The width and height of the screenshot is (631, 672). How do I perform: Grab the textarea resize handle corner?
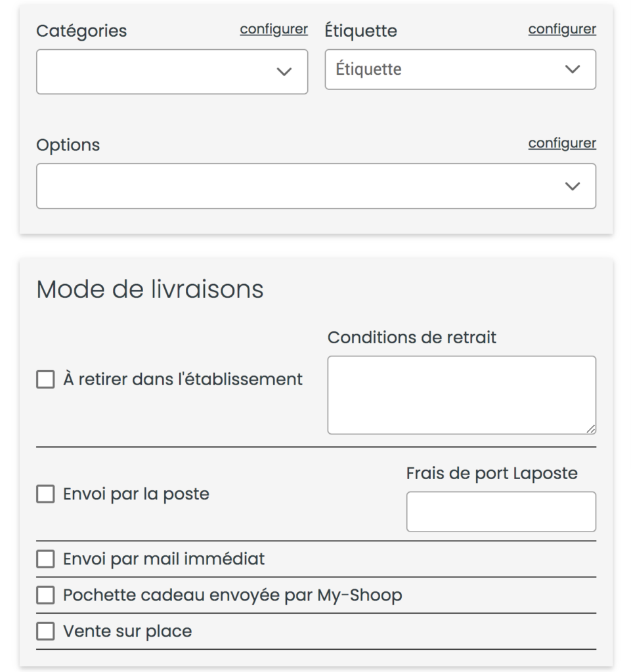pos(591,429)
